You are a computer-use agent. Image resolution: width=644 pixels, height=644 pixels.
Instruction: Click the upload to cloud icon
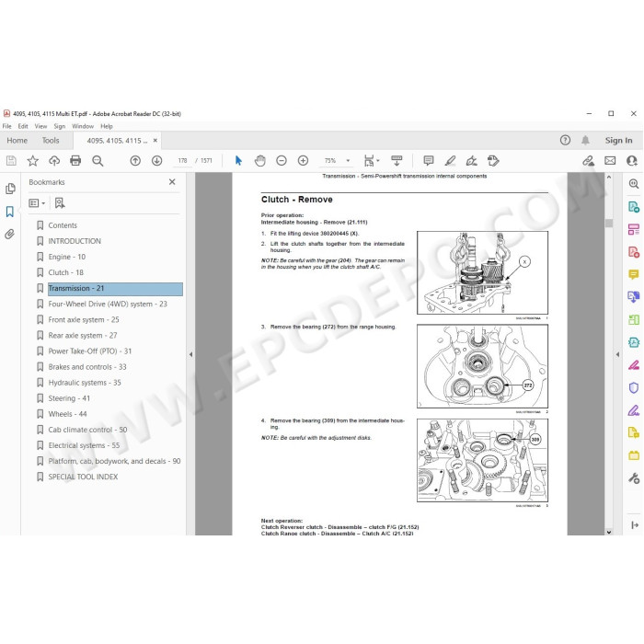coord(54,161)
